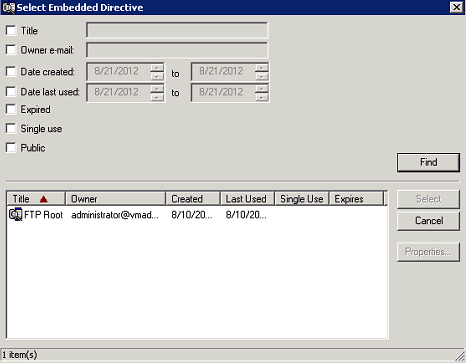Viewport: 467px width, 363px height.
Task: Sort list by Last Used column
Action: point(247,199)
